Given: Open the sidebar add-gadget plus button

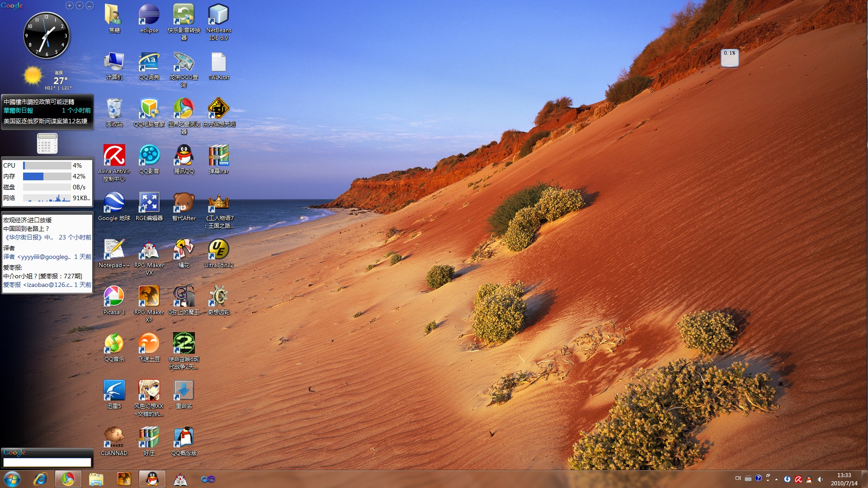Looking at the screenshot, I should tap(69, 5).
